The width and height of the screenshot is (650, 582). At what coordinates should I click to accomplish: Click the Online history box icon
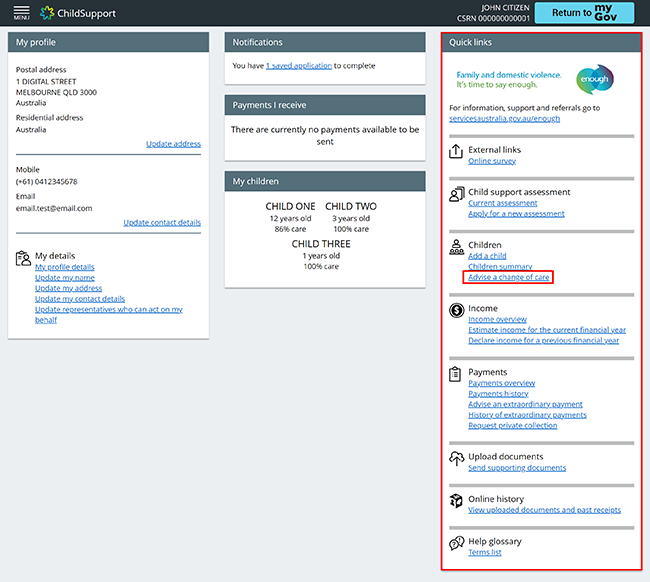[456, 501]
